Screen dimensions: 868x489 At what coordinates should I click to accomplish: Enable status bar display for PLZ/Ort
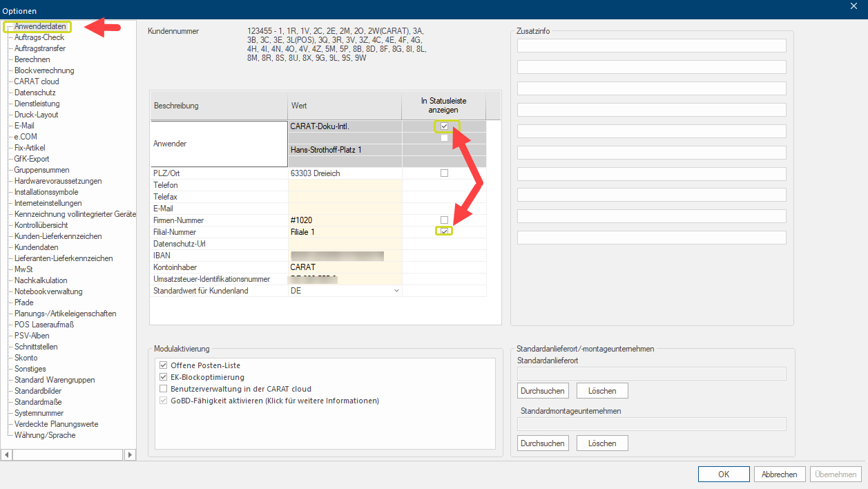click(444, 173)
